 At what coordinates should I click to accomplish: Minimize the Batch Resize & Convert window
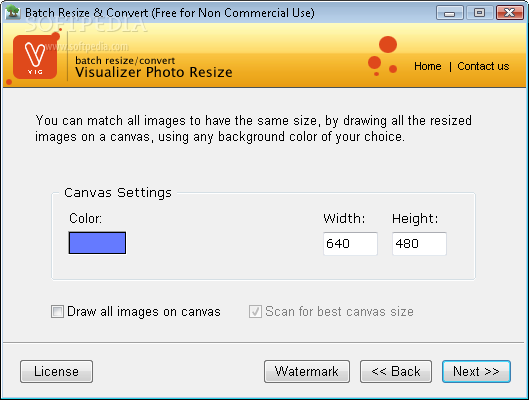[x=449, y=13]
